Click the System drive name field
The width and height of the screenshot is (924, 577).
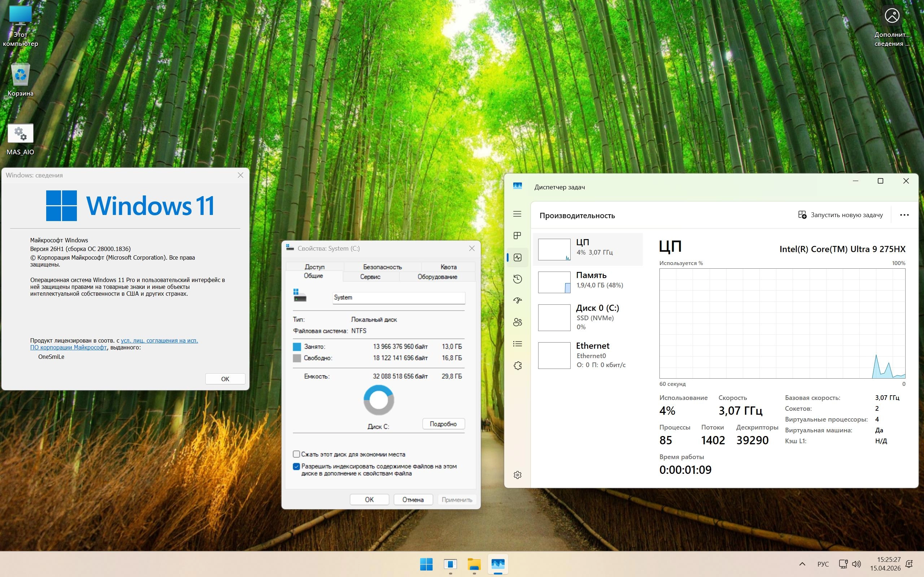(x=398, y=298)
